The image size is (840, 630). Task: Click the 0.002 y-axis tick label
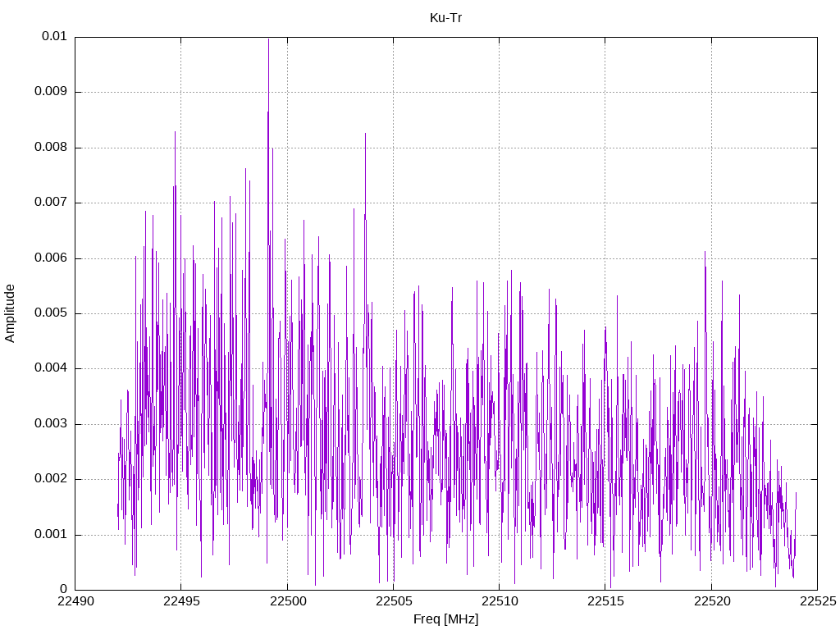pos(51,478)
